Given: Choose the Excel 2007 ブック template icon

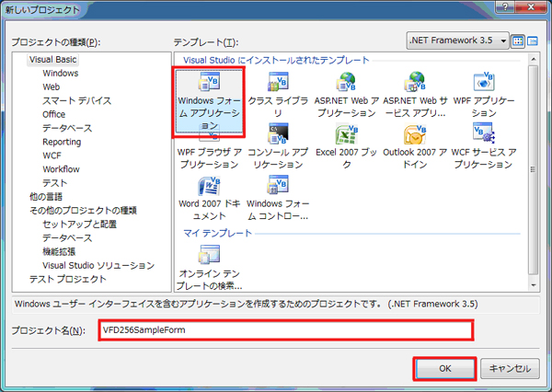Looking at the screenshot, I should 347,133.
